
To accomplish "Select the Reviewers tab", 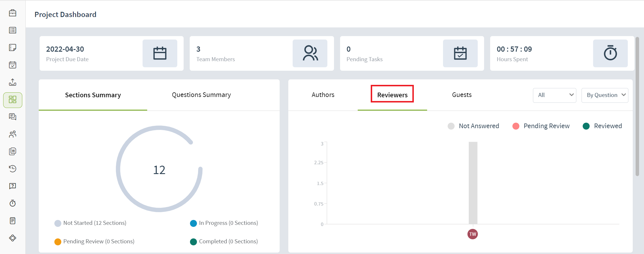I will tap(392, 95).
